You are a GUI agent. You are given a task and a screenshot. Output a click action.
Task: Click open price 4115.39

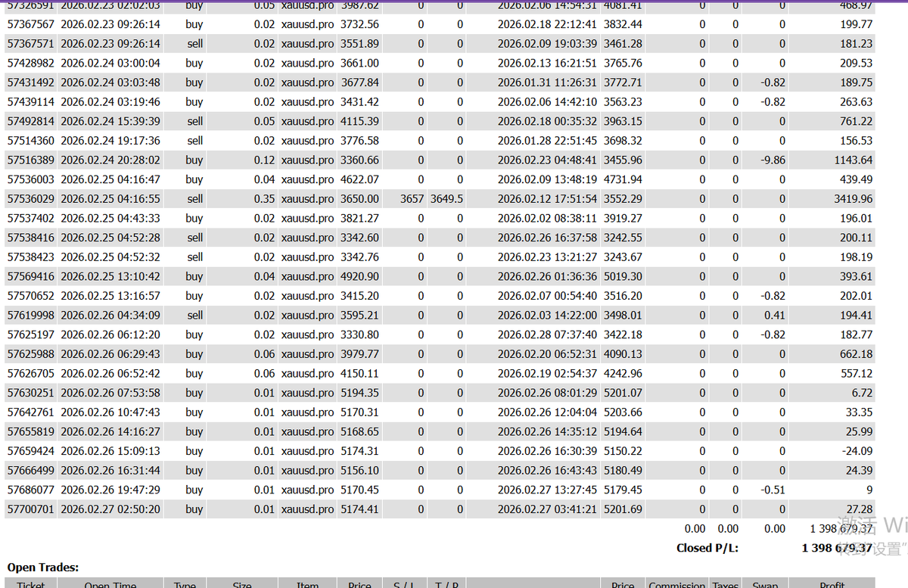[359, 121]
